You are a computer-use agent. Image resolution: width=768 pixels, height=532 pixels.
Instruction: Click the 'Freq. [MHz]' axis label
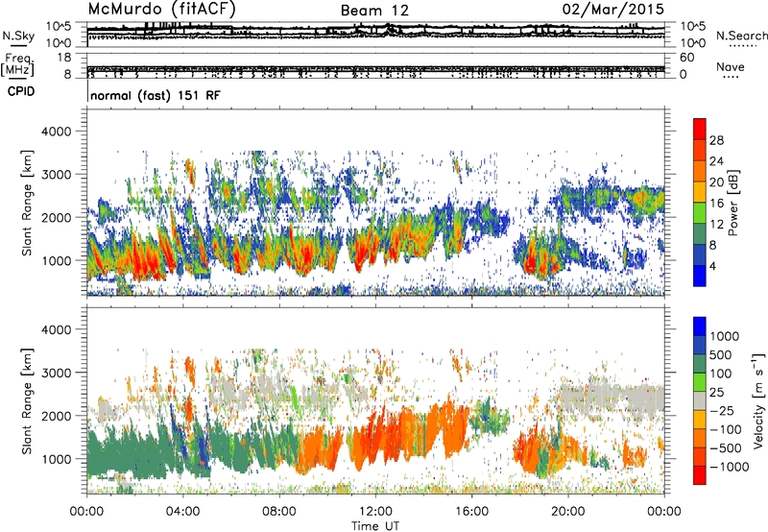(x=18, y=64)
